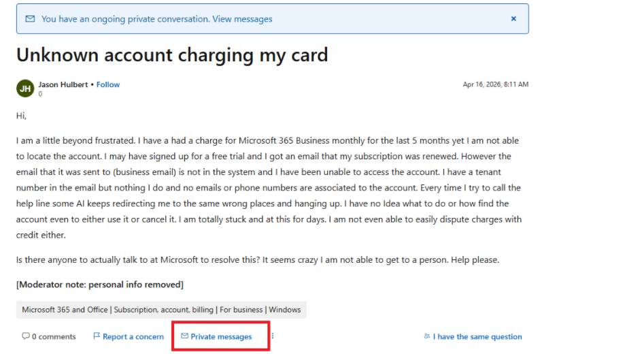Click the speech bubble comments icon

pos(25,336)
